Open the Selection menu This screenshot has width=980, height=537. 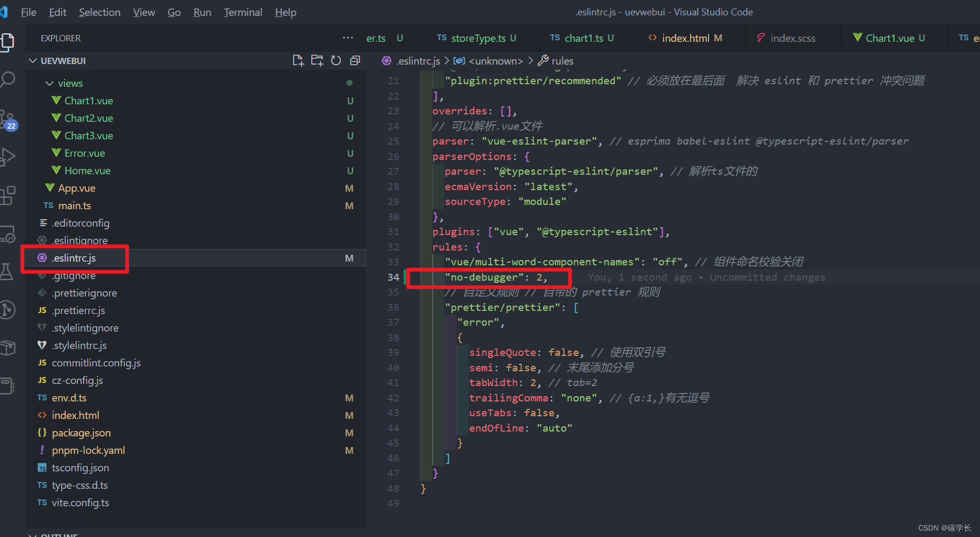click(x=99, y=12)
